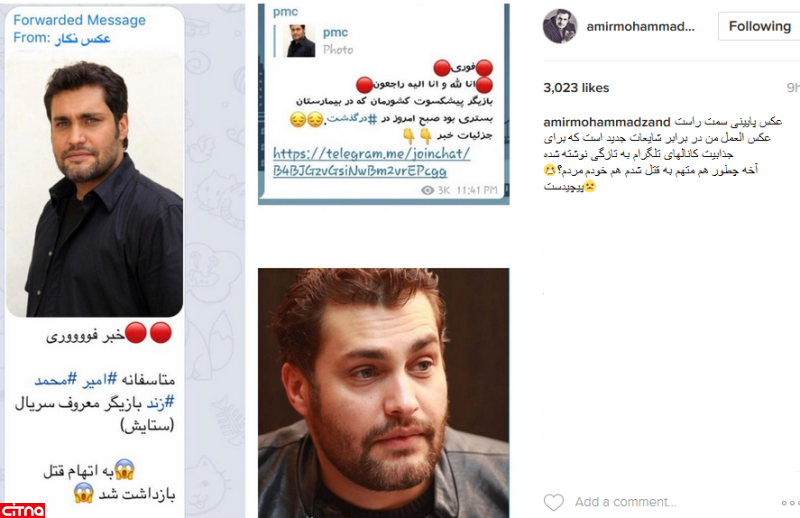Screen dimensions: 800x518
Task: Click the small pmc photo thumbnail
Action: 301,41
